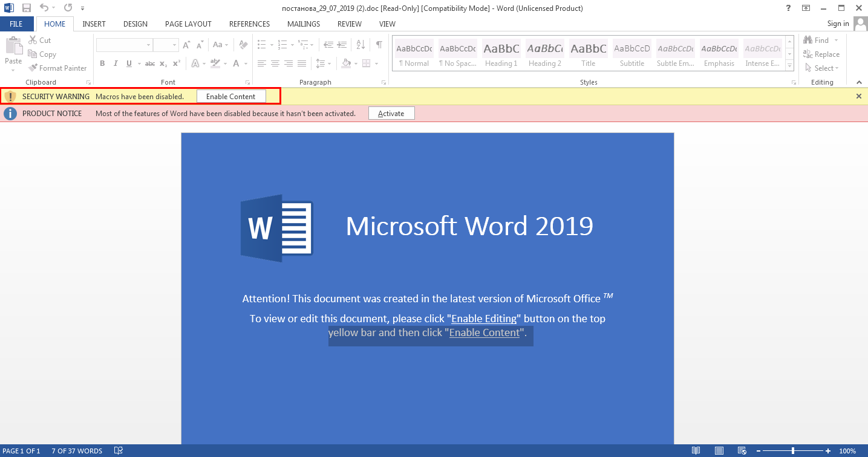Click Sign in at top right
This screenshot has height=457, width=868.
click(838, 24)
